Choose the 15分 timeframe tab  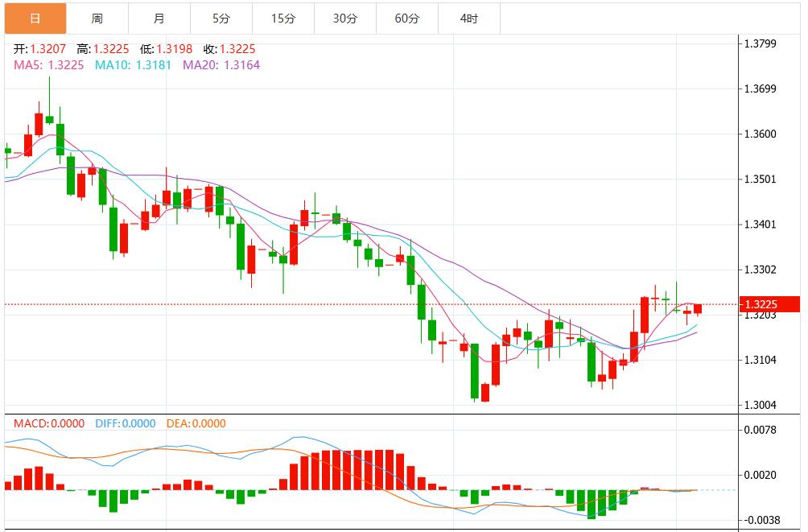(x=282, y=18)
